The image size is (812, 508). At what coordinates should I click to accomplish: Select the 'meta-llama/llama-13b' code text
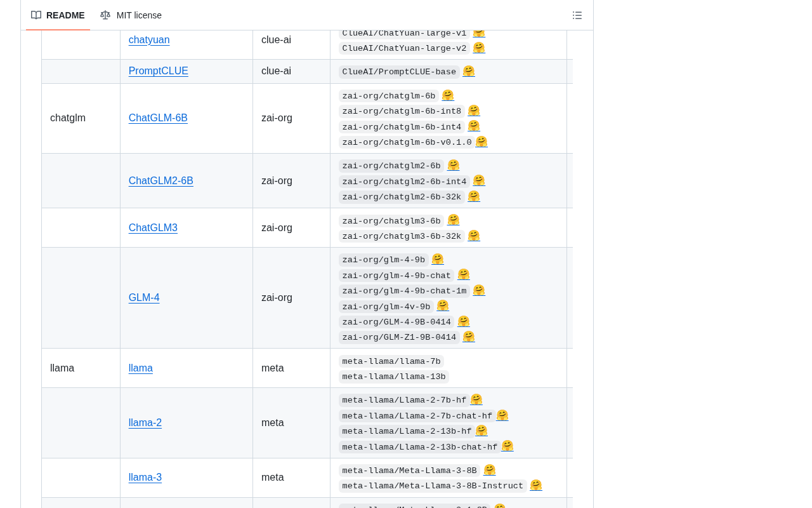[394, 377]
